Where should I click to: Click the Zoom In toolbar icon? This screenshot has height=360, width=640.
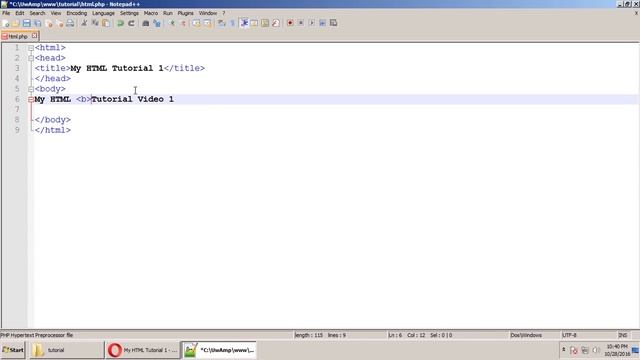pyautogui.click(x=172, y=23)
